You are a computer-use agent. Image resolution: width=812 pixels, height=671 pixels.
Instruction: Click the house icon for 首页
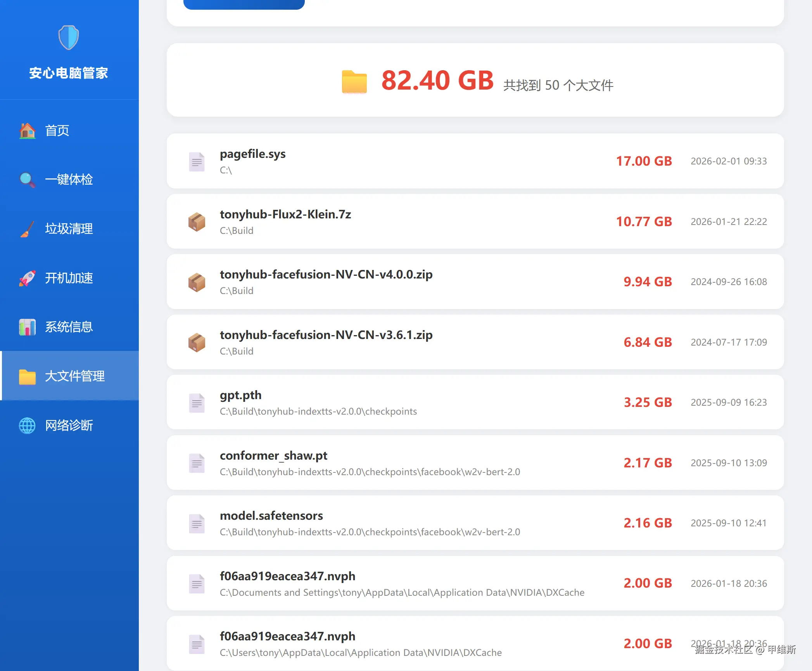pos(27,131)
